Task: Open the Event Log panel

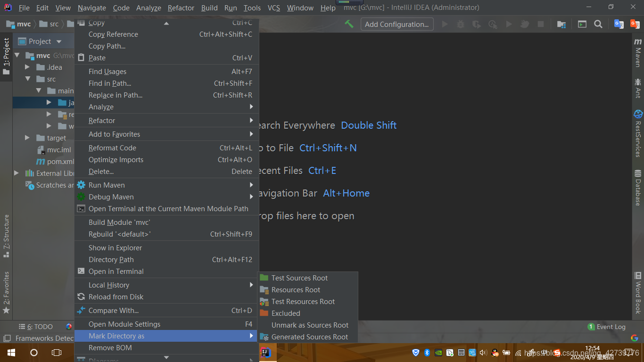Action: tap(607, 327)
